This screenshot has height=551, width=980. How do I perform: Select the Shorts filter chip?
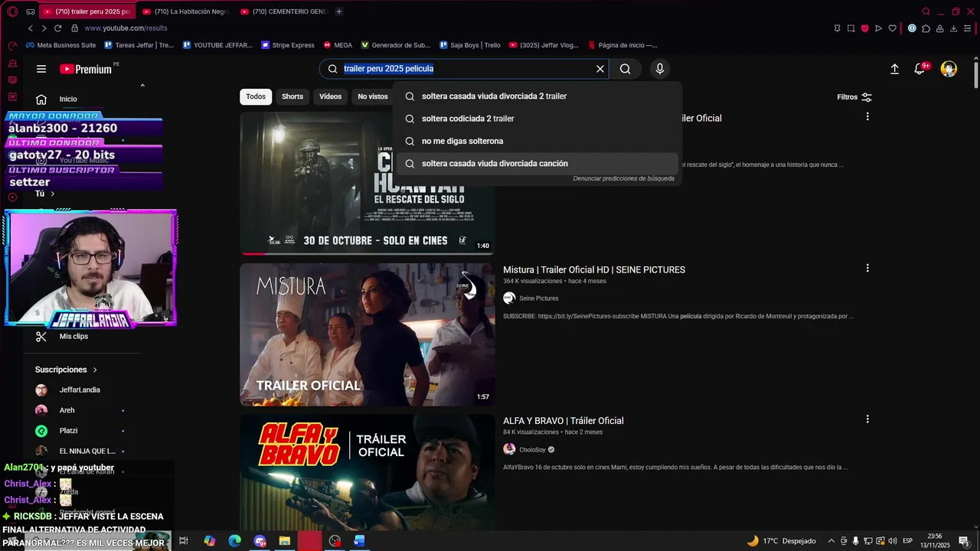(292, 96)
